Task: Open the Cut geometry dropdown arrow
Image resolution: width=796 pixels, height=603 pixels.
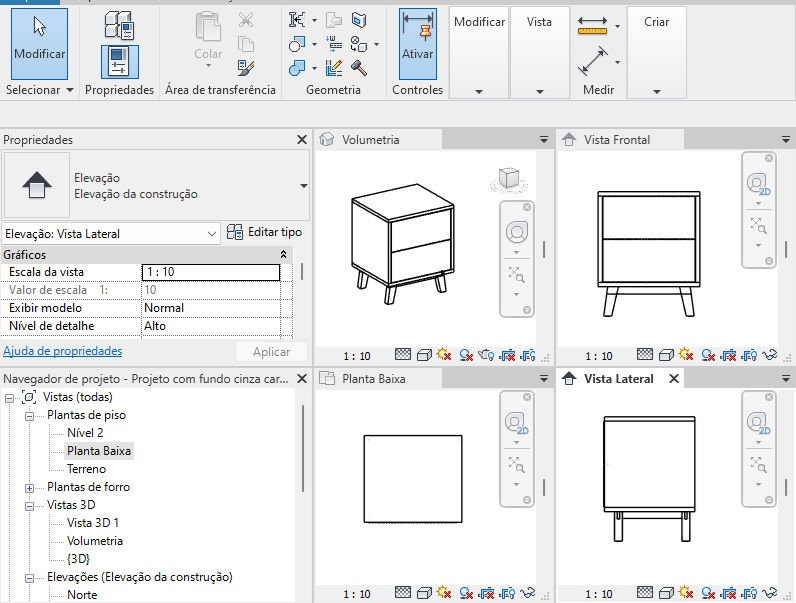Action: [314, 44]
